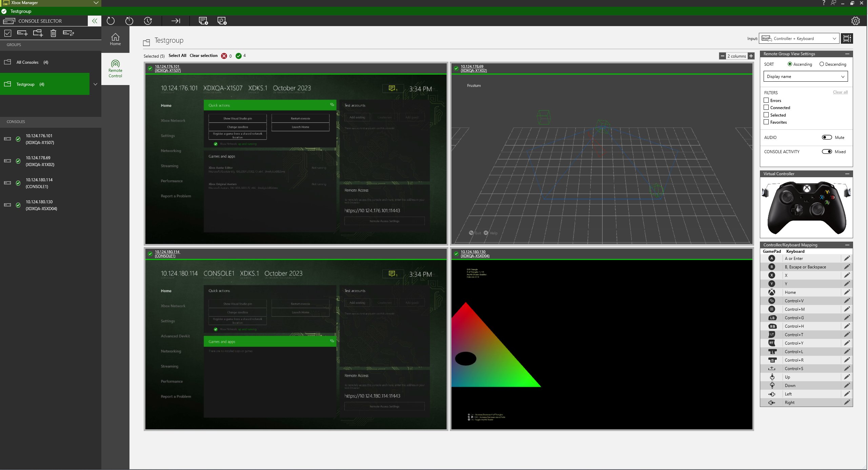Click the screen record toolbar icon
This screenshot has width=868, height=470.
coord(222,21)
